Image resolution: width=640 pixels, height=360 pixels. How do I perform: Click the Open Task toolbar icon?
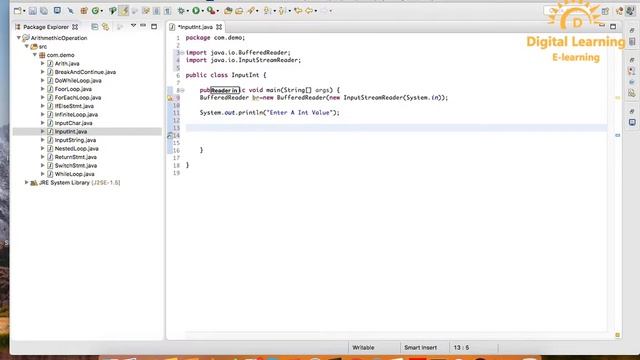point(239,11)
